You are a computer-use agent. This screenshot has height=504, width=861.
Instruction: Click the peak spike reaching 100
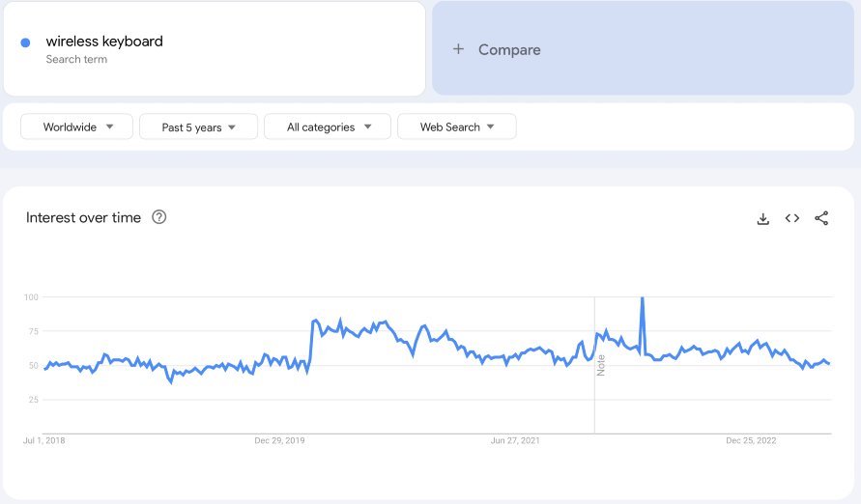642,299
